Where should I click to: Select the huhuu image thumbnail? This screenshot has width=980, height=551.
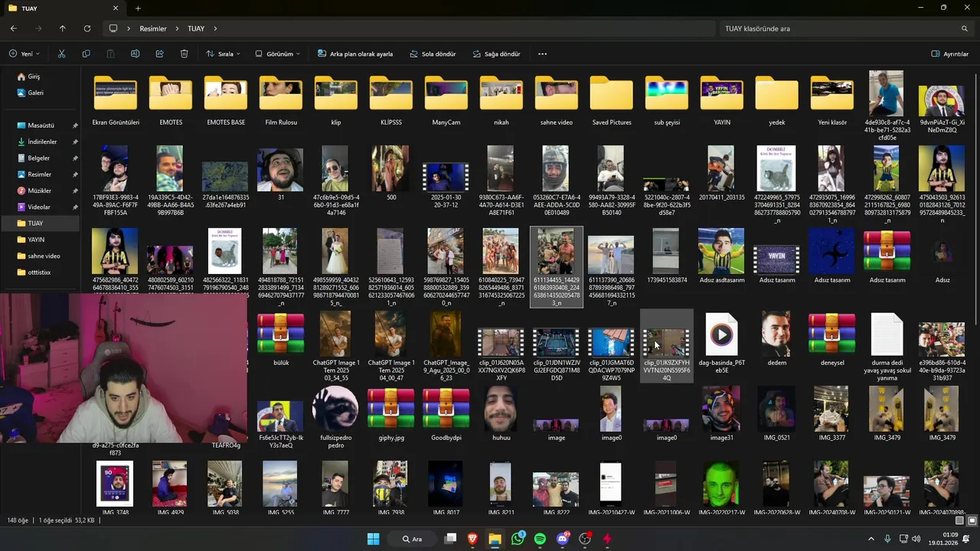[x=501, y=415]
